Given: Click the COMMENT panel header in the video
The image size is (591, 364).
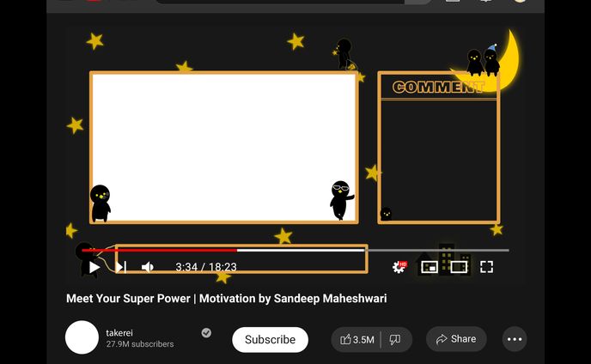Looking at the screenshot, I should click(x=438, y=87).
